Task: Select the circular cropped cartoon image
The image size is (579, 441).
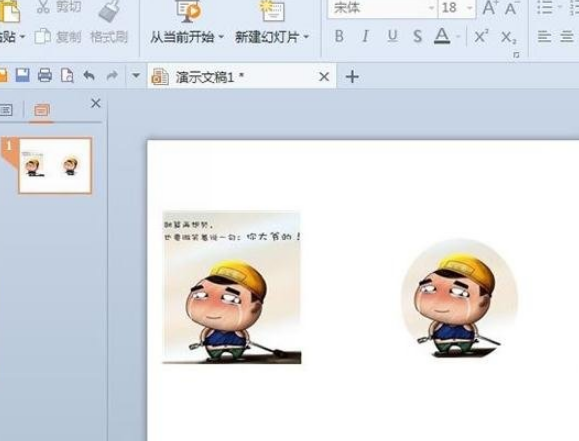Action: tap(459, 298)
